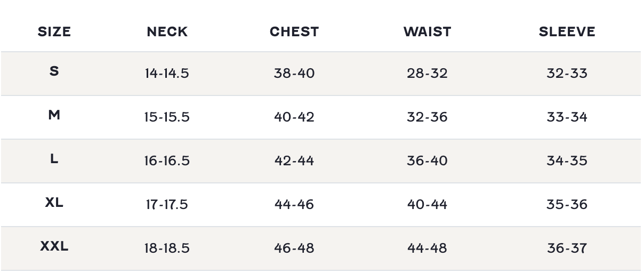644x273 pixels.
Task: Click sleeve measurement 32-33
Action: point(567,74)
